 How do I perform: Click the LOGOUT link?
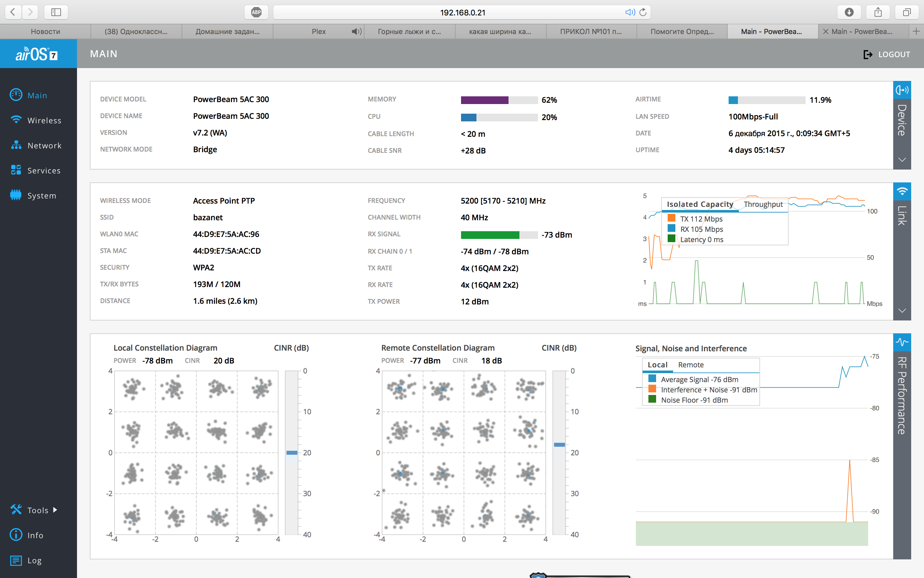894,54
